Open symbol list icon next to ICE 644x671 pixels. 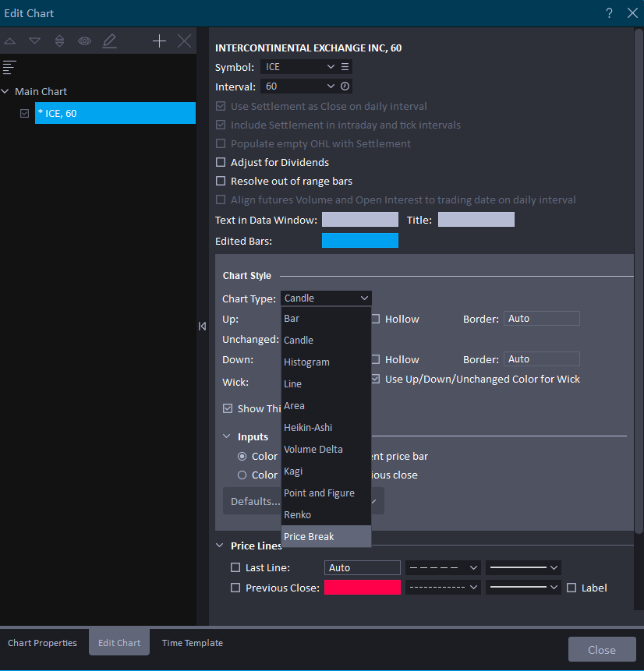345,67
